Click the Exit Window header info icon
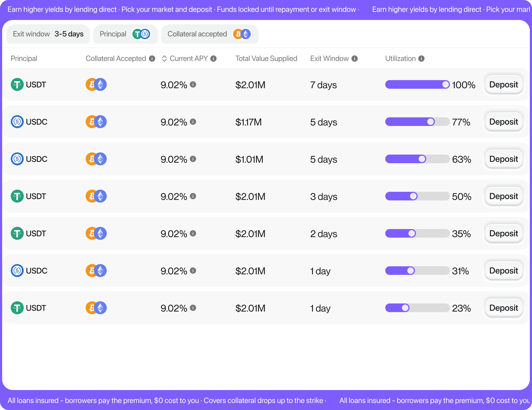This screenshot has width=532, height=410. [354, 59]
